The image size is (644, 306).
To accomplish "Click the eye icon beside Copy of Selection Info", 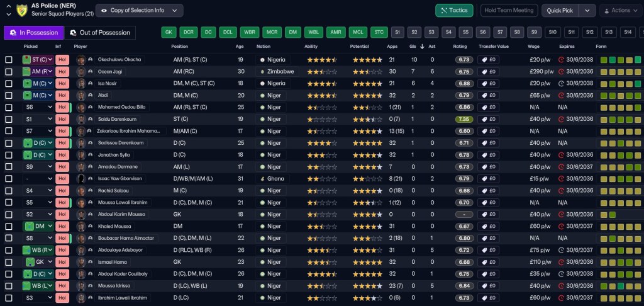I will tap(104, 10).
